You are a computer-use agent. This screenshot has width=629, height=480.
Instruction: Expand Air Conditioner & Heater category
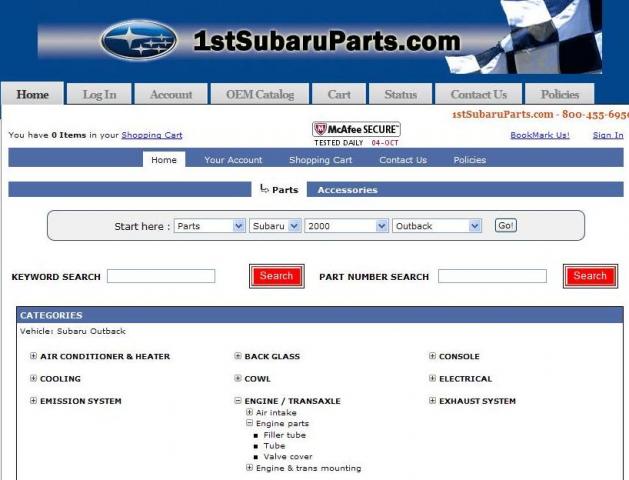pyautogui.click(x=33, y=356)
